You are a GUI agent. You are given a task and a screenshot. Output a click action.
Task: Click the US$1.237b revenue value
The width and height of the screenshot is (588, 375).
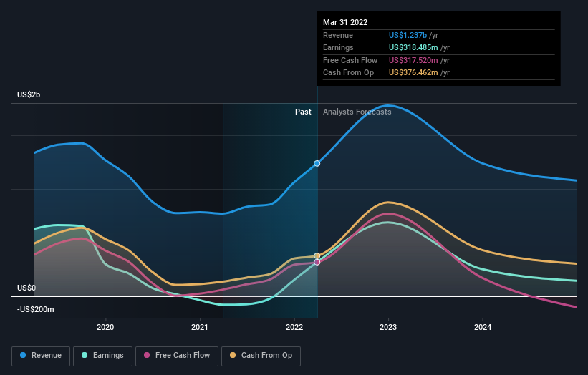(x=408, y=35)
